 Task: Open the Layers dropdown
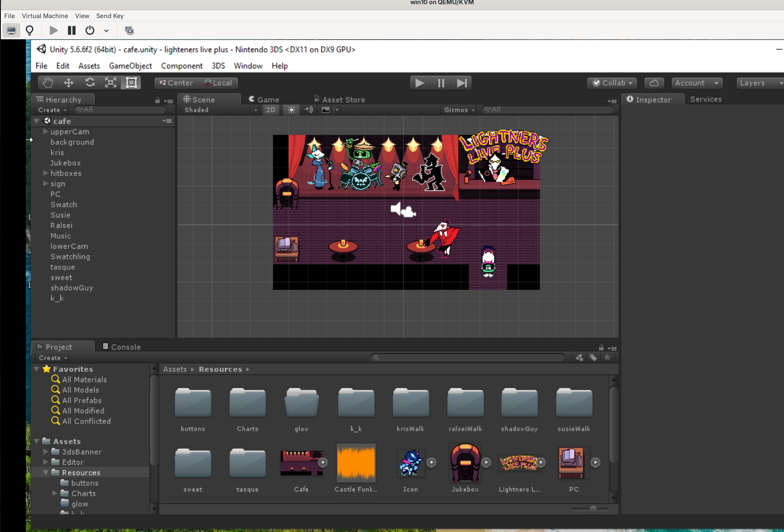tap(760, 83)
